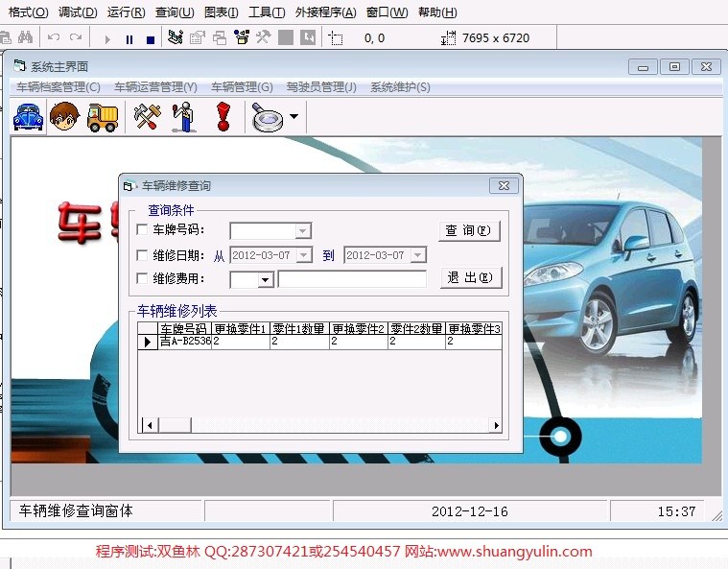Enable the 维修费用 condition checkbox
Viewport: 728px width, 569px height.
click(x=142, y=278)
